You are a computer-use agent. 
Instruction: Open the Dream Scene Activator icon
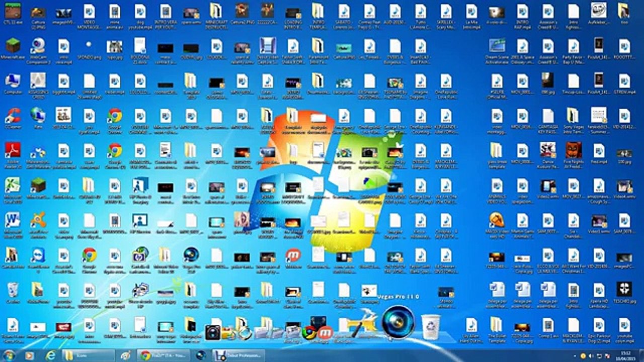coord(497,49)
